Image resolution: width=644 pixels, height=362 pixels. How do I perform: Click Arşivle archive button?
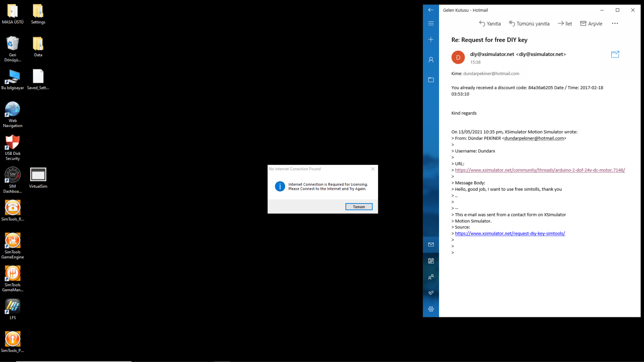[591, 24]
